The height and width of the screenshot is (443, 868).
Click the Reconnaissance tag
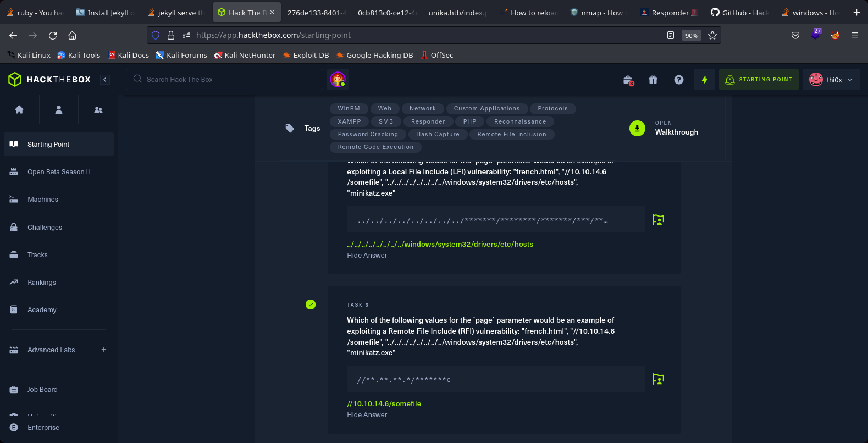click(x=520, y=121)
